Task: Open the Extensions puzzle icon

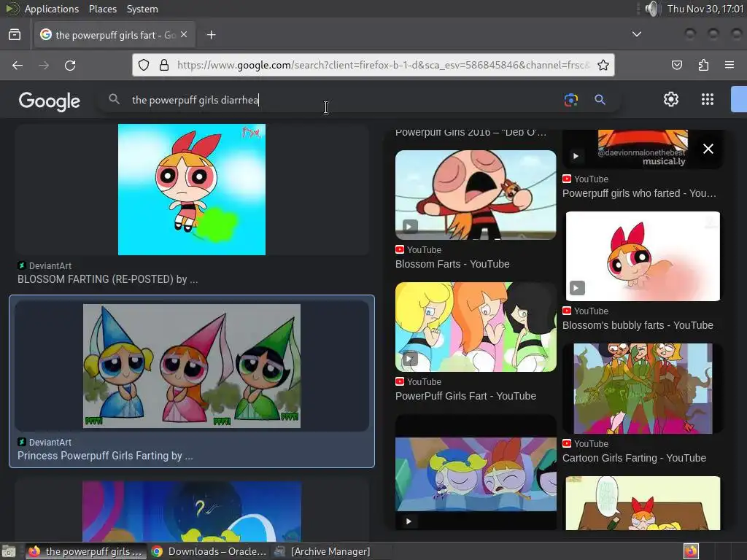Action: tap(703, 65)
